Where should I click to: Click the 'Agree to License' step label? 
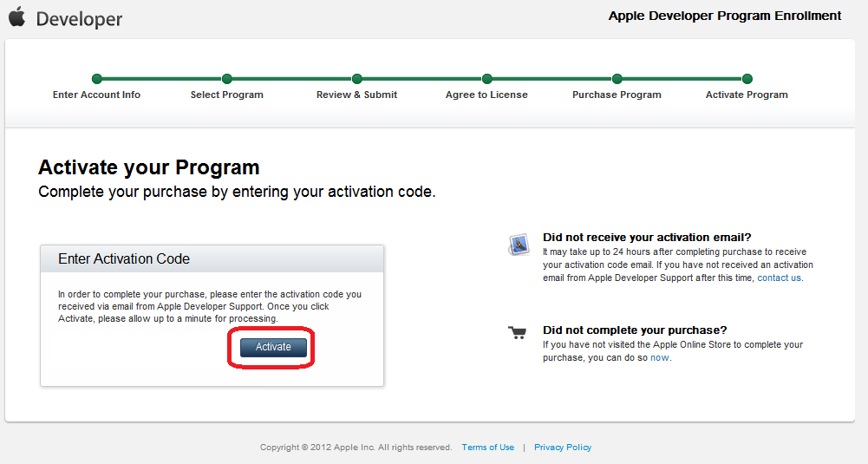click(486, 95)
